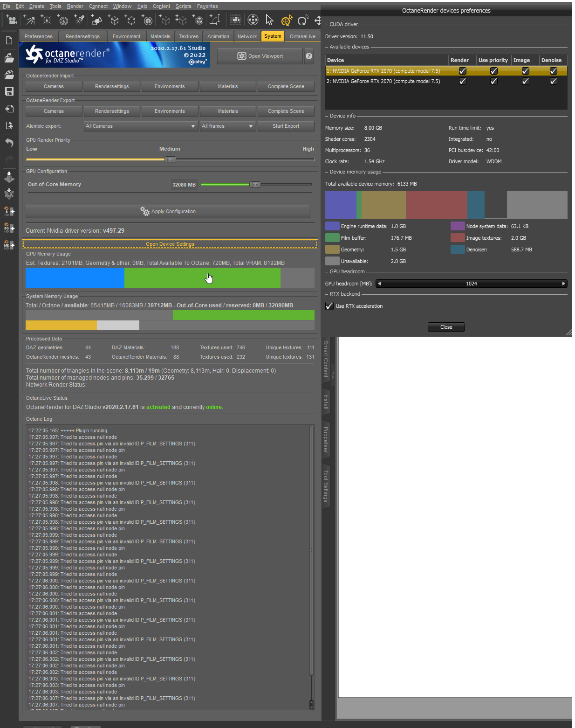The height and width of the screenshot is (728, 575).
Task: Select the Rotate tool icon
Action: pyautogui.click(x=303, y=20)
